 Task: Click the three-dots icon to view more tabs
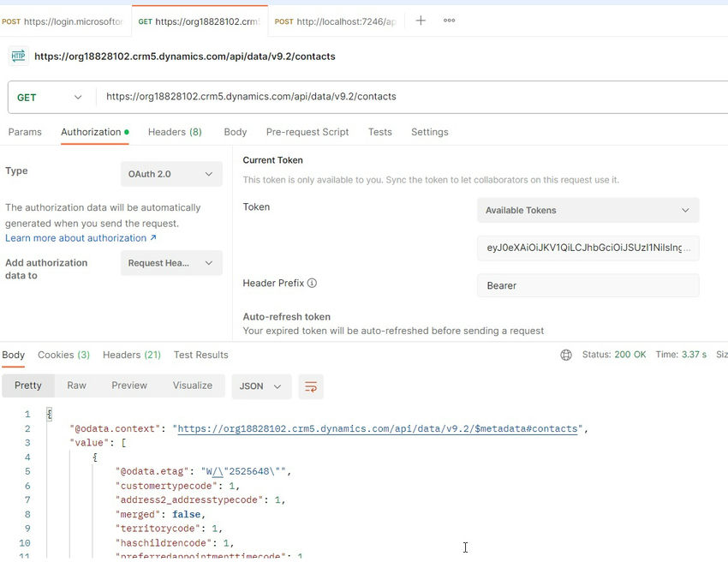(449, 21)
